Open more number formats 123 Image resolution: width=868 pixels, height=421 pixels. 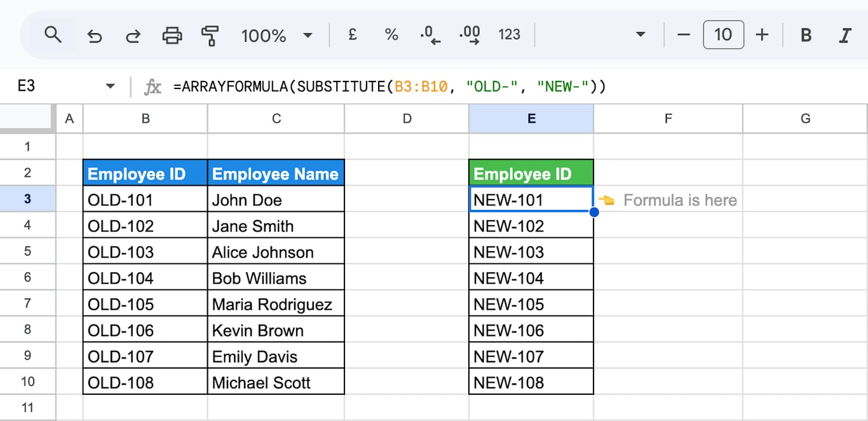(x=509, y=35)
